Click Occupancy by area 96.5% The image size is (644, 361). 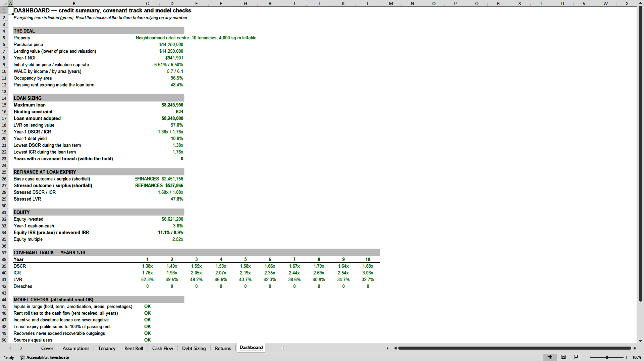coord(177,78)
